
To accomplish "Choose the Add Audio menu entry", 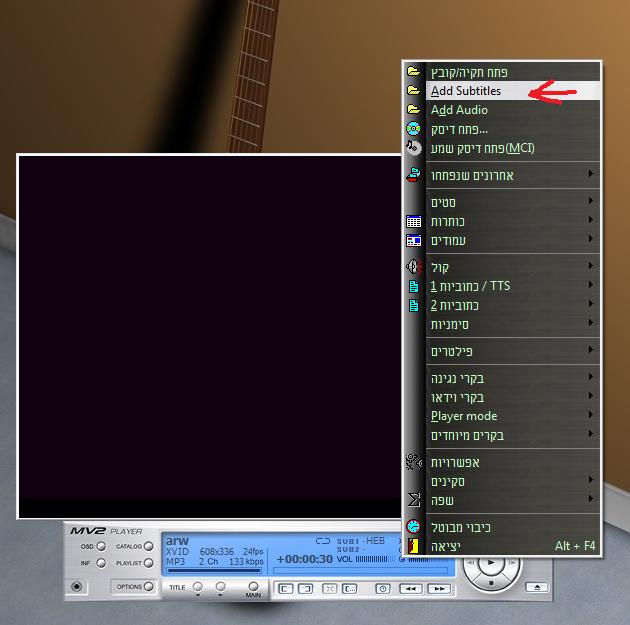I will coord(459,110).
